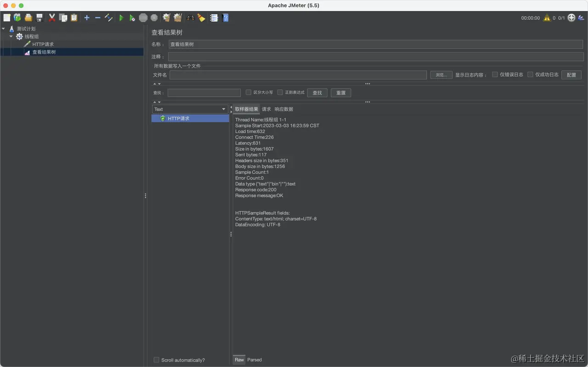Collapse the 线程组 tree node arrow
Viewport: 588px width, 367px height.
pos(11,36)
